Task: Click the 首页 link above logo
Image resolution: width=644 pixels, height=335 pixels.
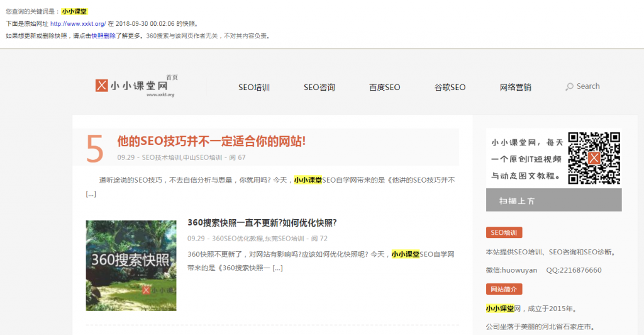Action: [172, 77]
